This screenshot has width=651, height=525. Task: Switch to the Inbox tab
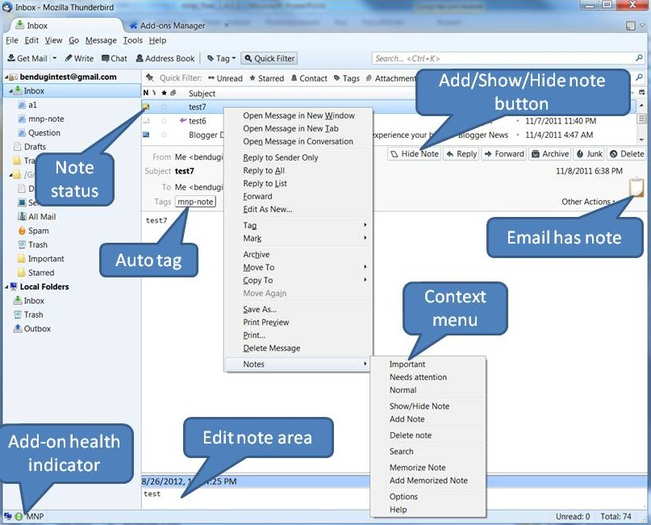[64, 26]
